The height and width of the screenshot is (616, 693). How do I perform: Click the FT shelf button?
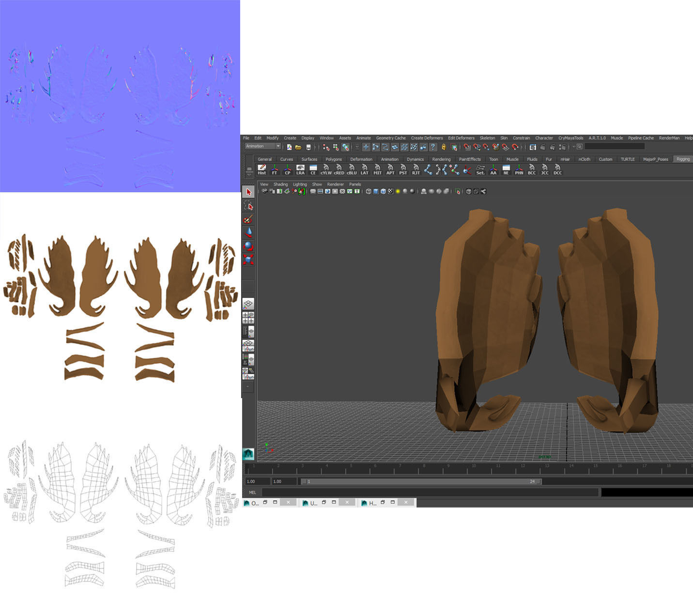(275, 169)
